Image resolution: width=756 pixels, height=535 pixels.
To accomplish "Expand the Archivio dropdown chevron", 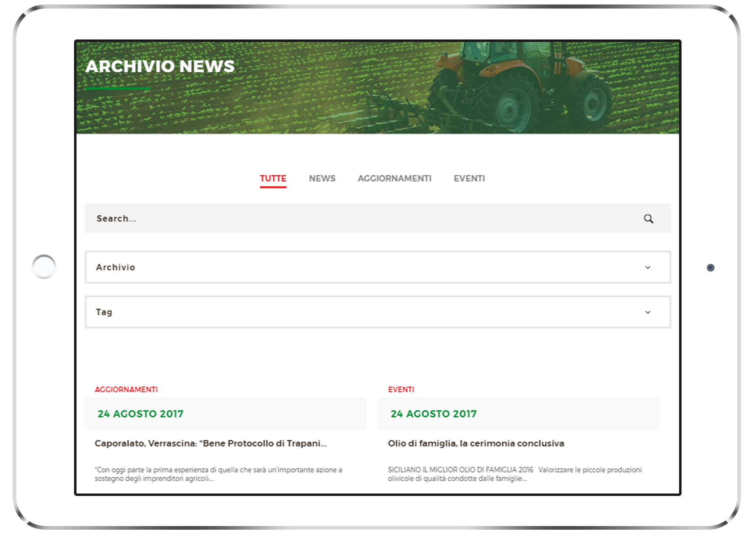I will 647,267.
